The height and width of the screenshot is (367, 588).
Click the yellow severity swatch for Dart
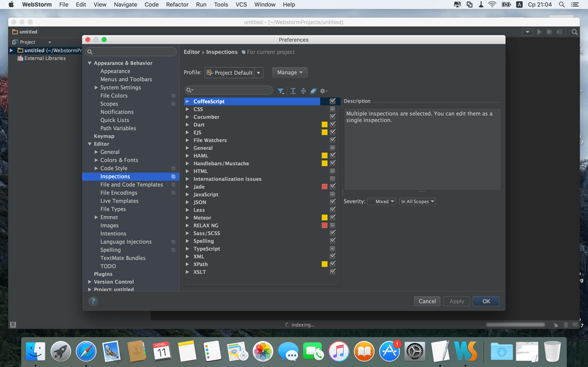[324, 124]
